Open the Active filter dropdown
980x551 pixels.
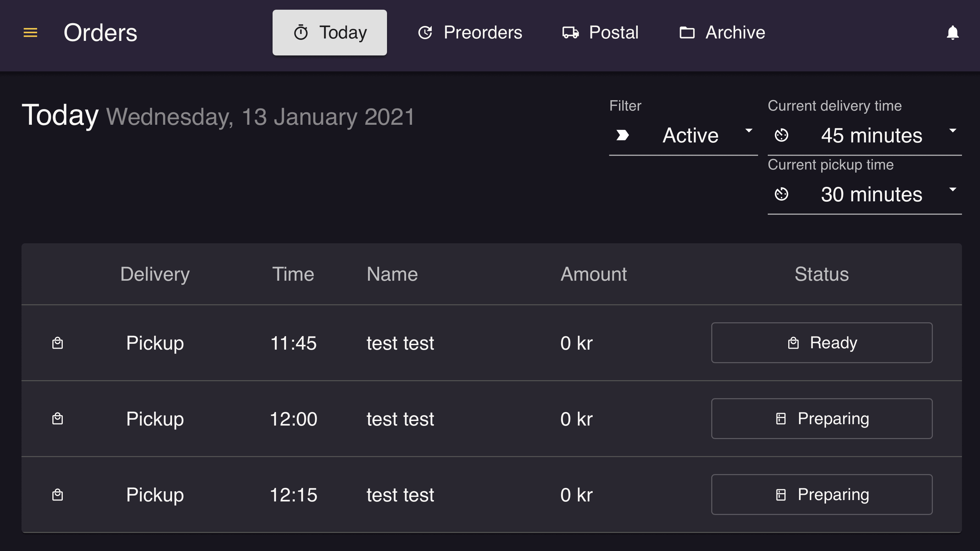point(683,135)
